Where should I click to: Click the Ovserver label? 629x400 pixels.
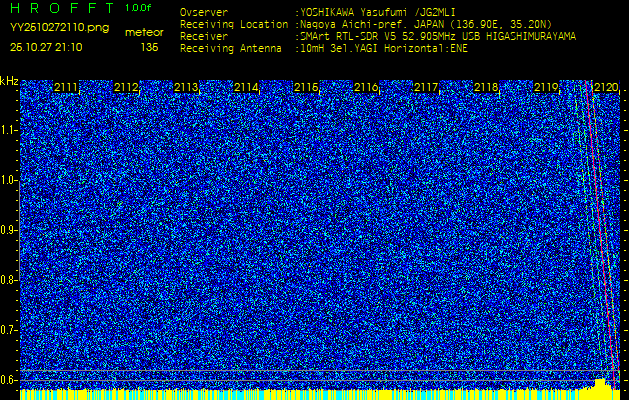coord(204,12)
